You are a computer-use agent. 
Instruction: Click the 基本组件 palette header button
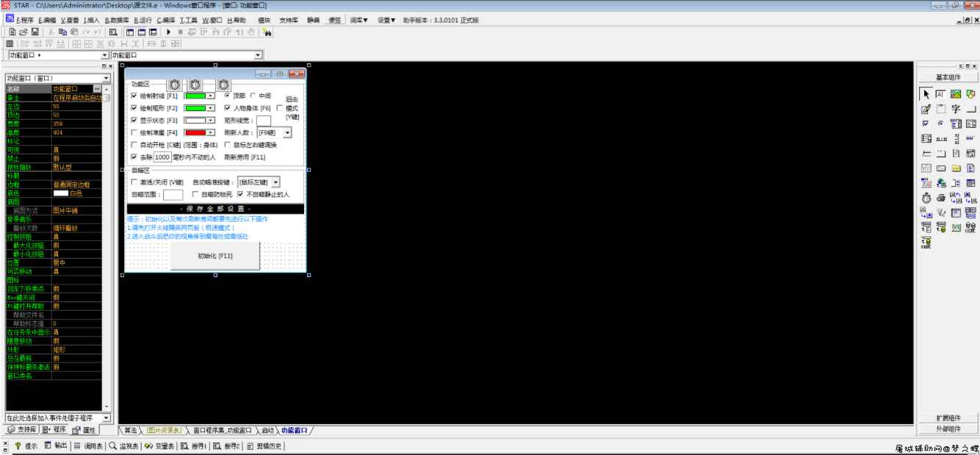coord(947,77)
